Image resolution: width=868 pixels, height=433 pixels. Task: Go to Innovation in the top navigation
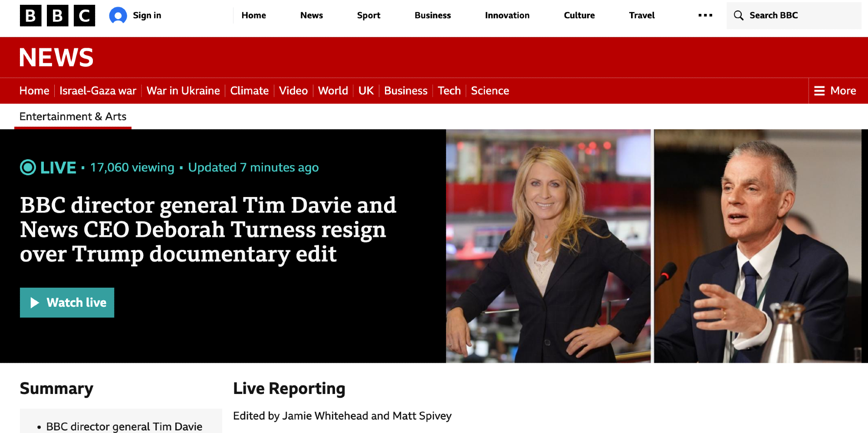tap(507, 16)
